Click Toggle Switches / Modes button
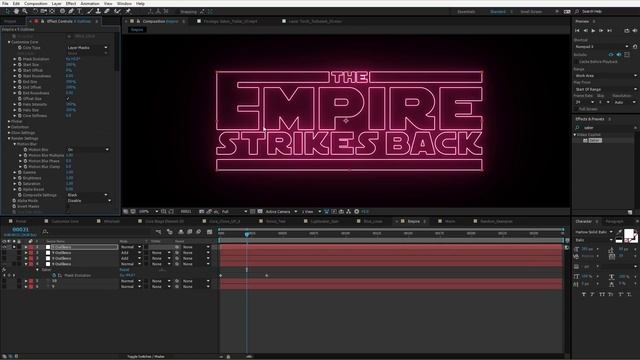Viewport: 640px width, 360px height. click(x=146, y=356)
